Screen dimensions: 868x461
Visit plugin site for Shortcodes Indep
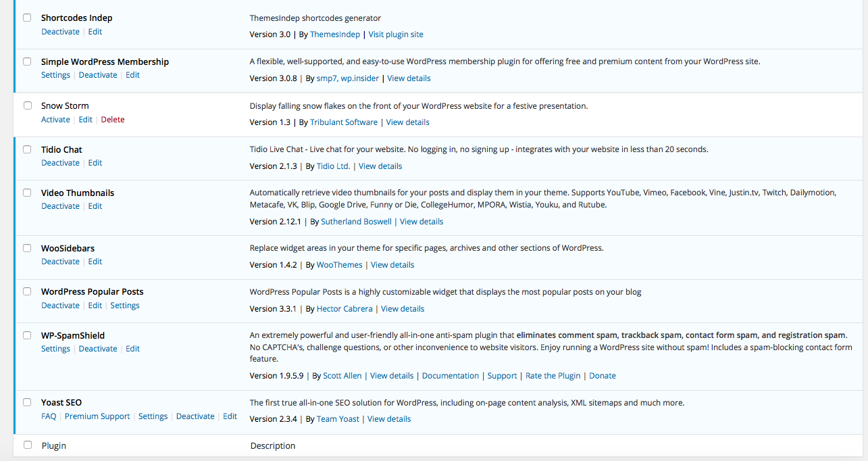click(396, 34)
